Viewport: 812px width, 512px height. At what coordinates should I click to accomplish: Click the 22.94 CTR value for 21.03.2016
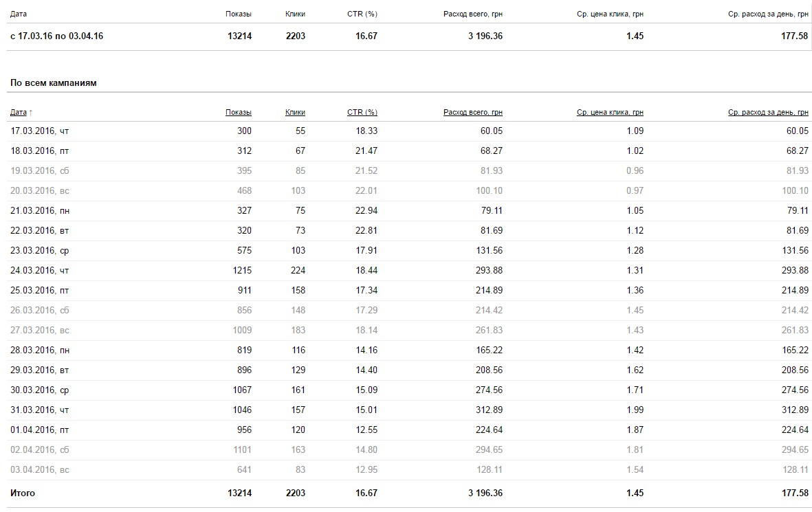coord(366,211)
